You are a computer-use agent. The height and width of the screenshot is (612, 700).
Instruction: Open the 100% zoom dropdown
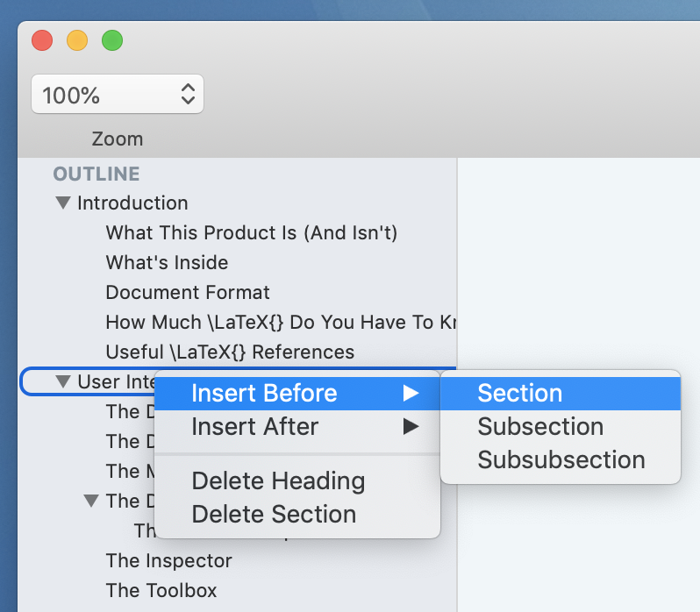[118, 94]
